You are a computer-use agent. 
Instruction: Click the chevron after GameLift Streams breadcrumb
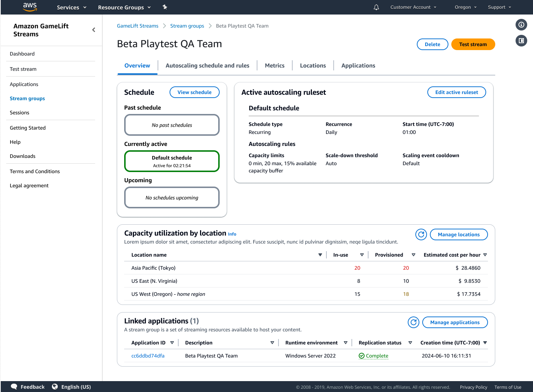click(164, 26)
